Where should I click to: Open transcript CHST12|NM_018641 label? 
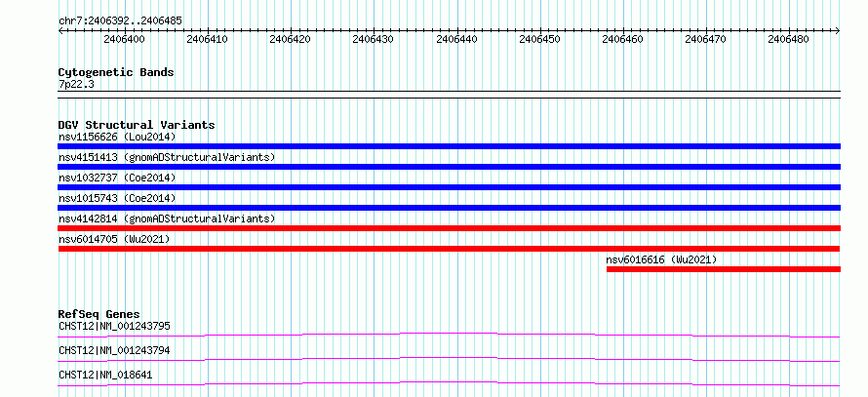click(x=105, y=375)
